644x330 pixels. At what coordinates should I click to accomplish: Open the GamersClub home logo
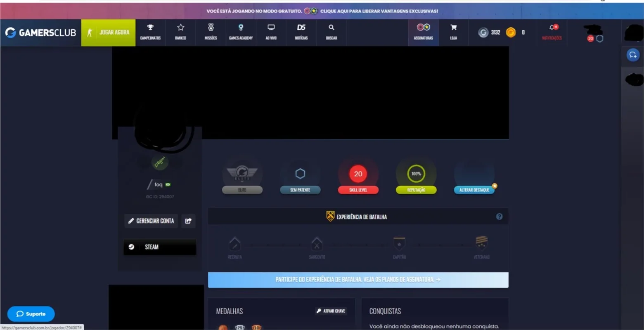(40, 33)
